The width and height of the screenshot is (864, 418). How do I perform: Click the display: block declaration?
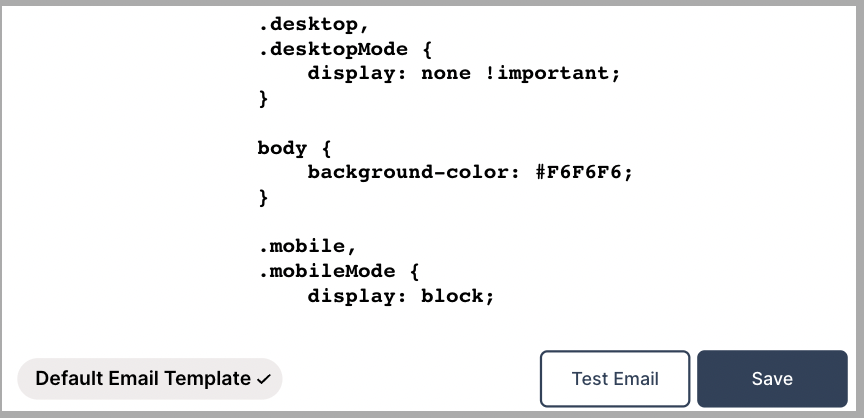tap(400, 296)
